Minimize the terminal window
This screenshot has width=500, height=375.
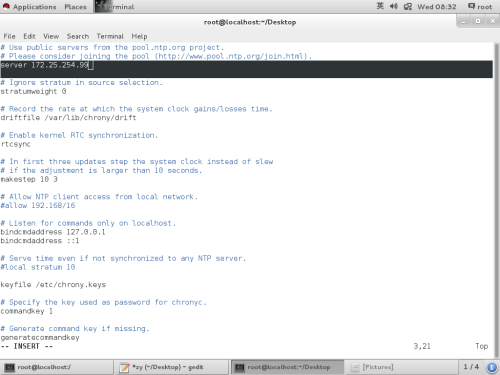(x=463, y=21)
